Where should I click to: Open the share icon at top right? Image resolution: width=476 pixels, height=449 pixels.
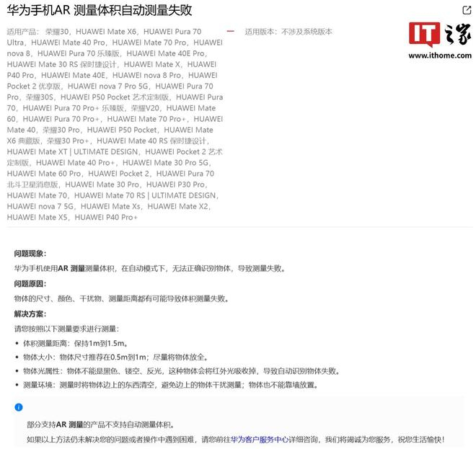[x=467, y=10]
